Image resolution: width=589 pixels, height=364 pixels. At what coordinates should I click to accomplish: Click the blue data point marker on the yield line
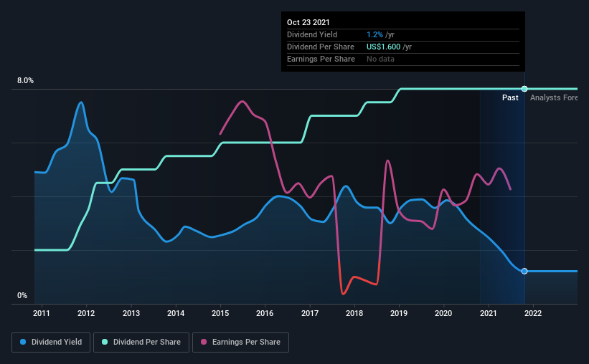click(x=524, y=271)
